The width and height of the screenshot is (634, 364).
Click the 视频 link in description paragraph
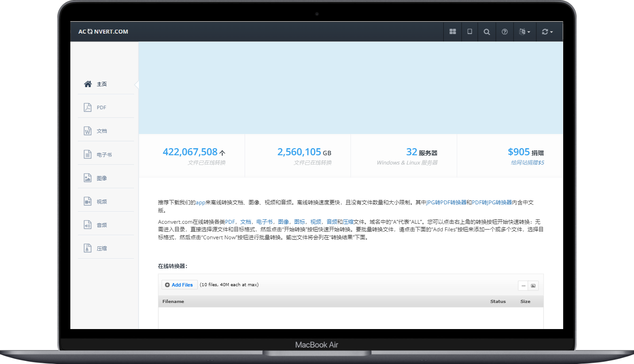[316, 222]
